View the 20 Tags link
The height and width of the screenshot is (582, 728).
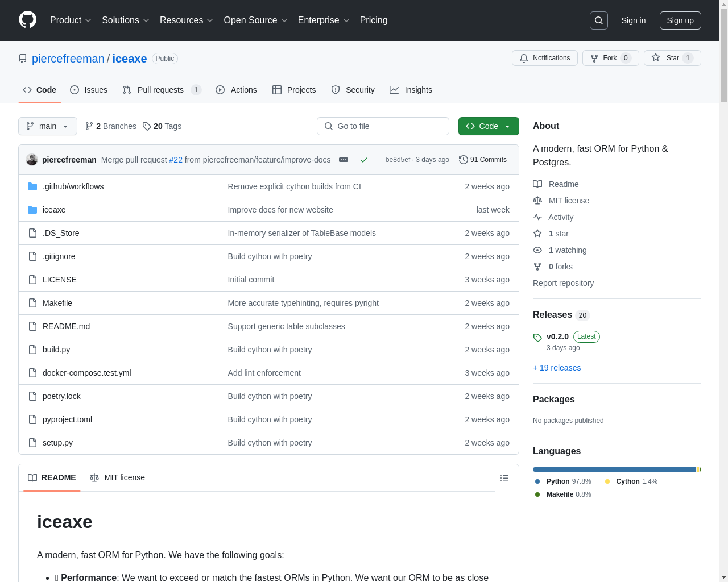162,126
